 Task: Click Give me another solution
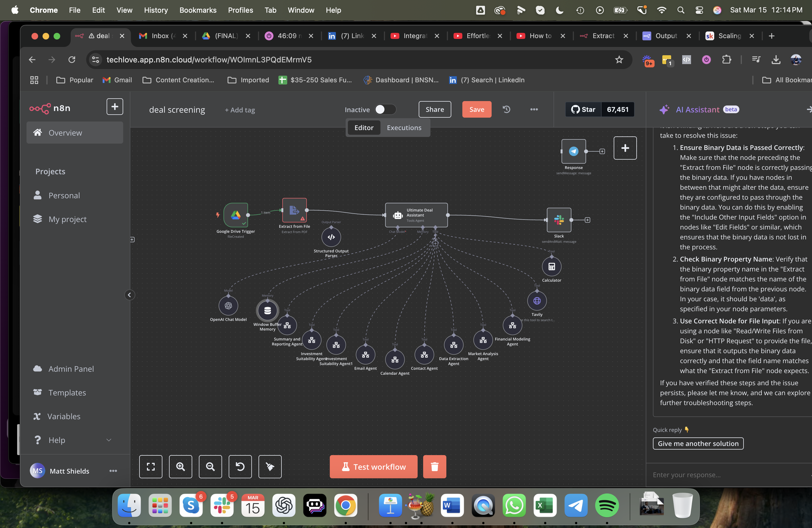point(697,443)
